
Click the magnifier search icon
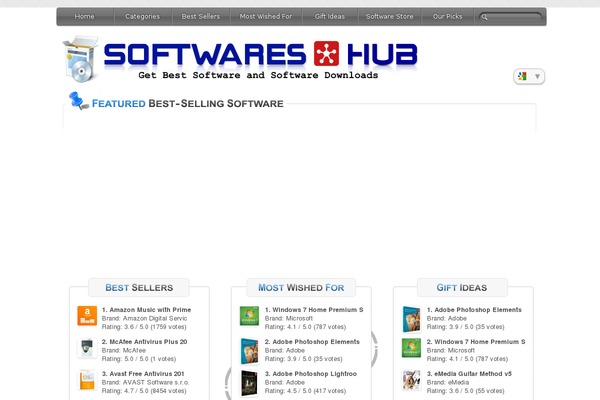coord(484,17)
